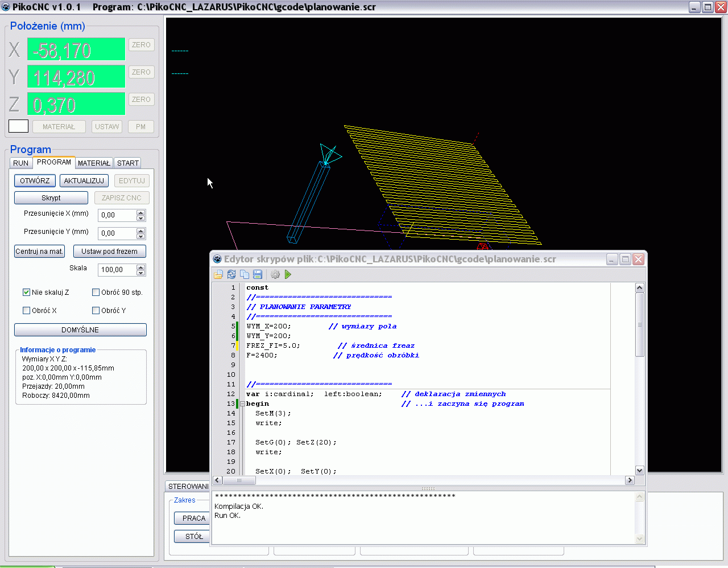Image resolution: width=728 pixels, height=568 pixels.
Task: Maximize the script editor window
Action: point(625,259)
